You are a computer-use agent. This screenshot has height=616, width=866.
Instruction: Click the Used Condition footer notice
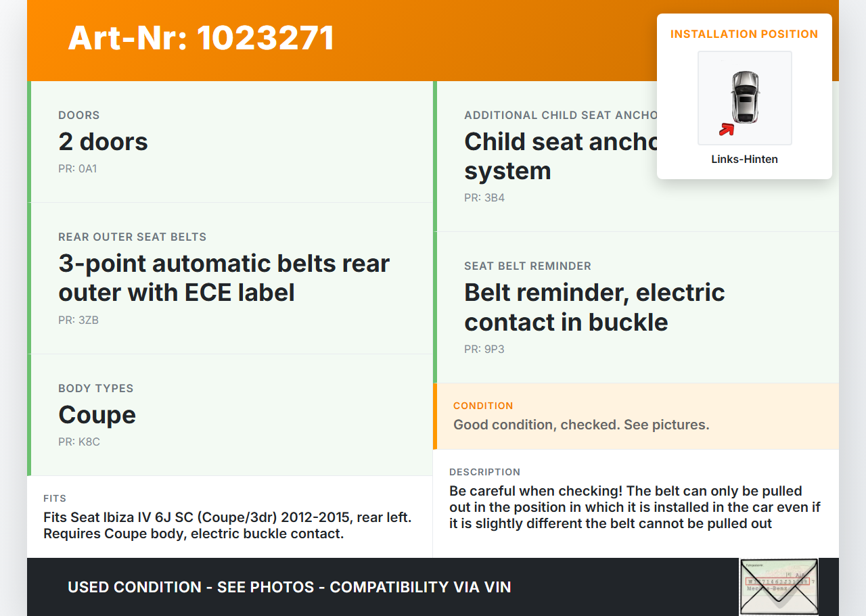[290, 587]
